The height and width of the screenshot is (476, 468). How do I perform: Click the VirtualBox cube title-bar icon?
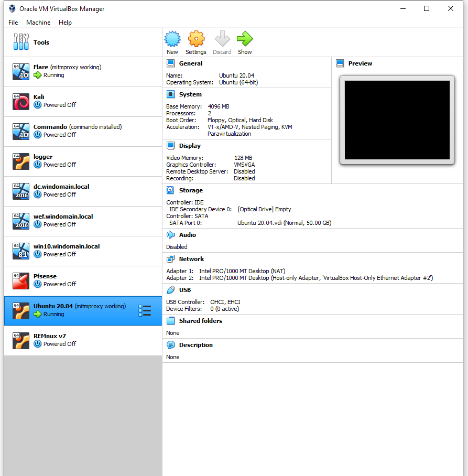[12, 8]
